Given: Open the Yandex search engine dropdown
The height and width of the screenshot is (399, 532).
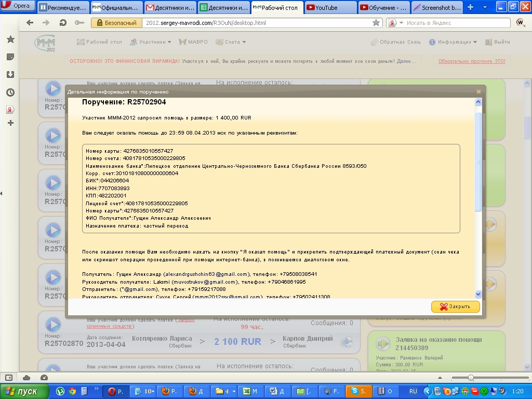Looking at the screenshot, I should (402, 23).
